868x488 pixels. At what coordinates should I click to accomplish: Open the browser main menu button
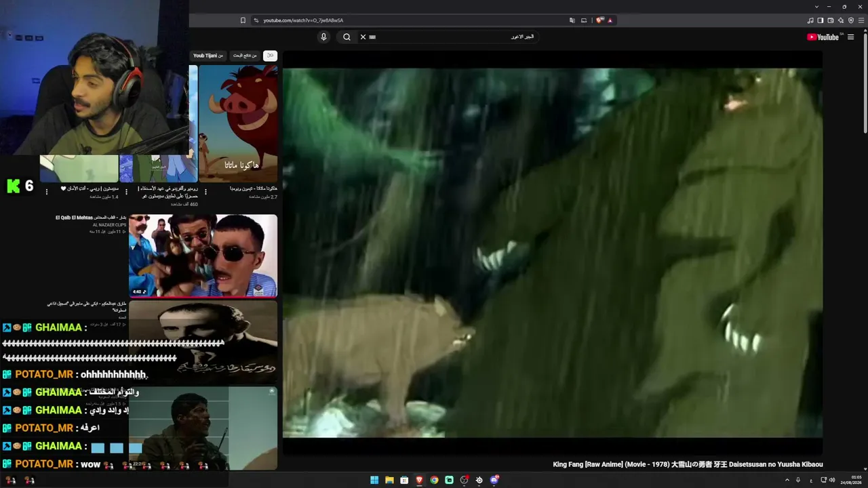[x=861, y=20]
